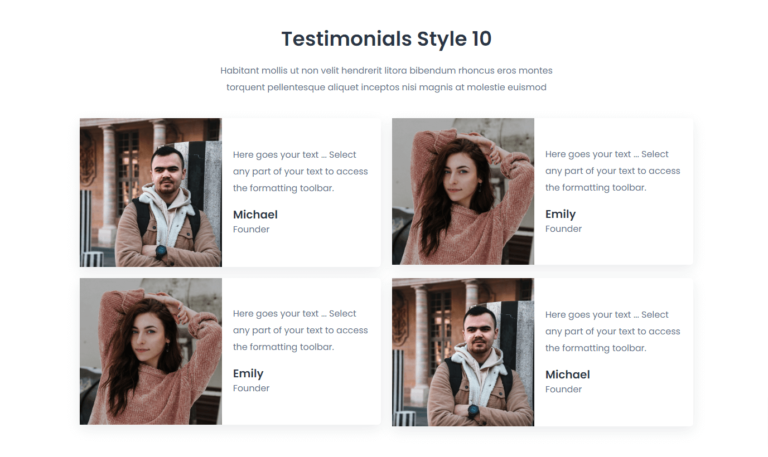Click the subtitle line starting 'Habitant mollis'
768x457 pixels.
(386, 71)
